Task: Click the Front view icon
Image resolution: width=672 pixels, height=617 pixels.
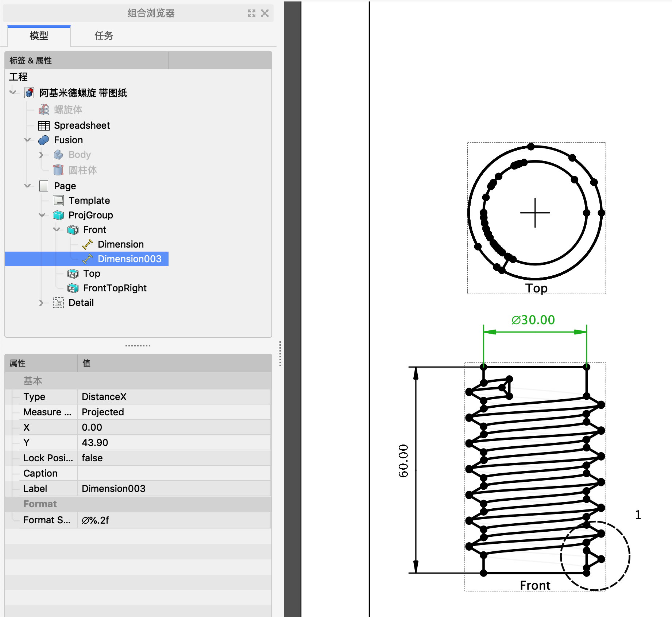Action: click(73, 230)
